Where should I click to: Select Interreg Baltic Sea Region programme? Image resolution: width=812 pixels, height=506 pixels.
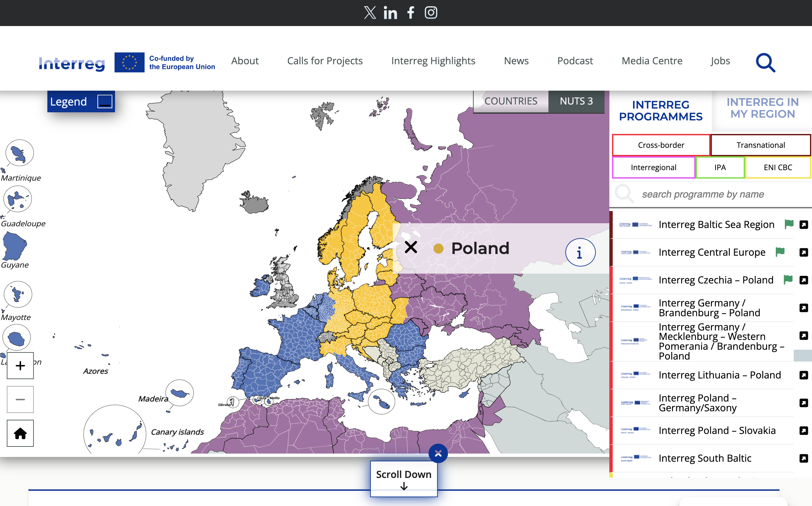tap(716, 225)
